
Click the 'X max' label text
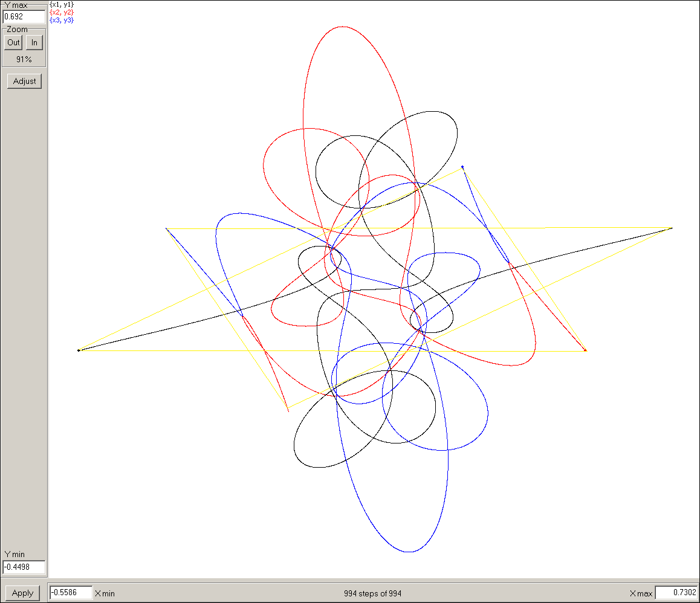pos(641,593)
